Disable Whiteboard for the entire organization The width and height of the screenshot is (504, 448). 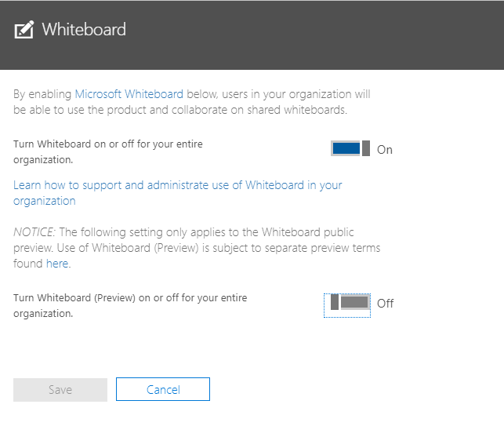[350, 149]
